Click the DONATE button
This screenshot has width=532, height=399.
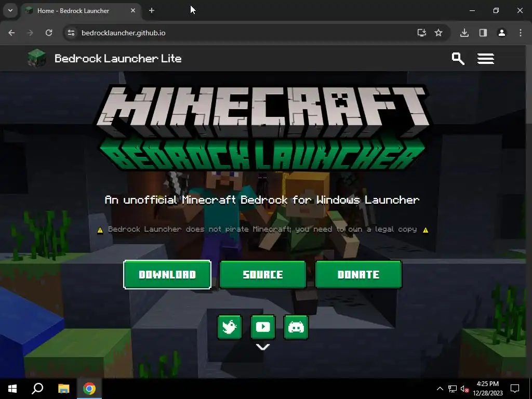pos(358,274)
